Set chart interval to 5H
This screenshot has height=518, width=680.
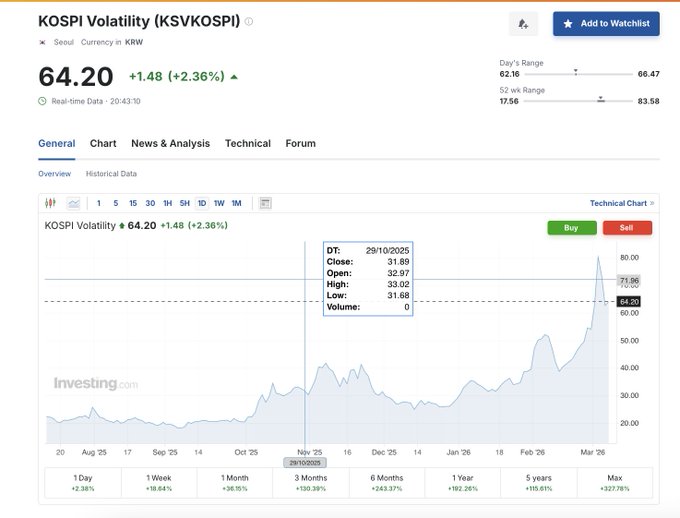[185, 203]
